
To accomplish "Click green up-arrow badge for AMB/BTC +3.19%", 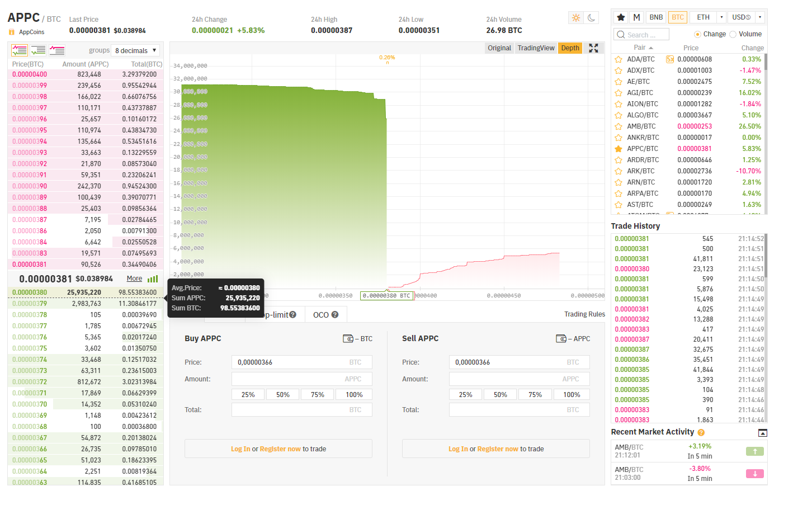I will click(x=755, y=451).
